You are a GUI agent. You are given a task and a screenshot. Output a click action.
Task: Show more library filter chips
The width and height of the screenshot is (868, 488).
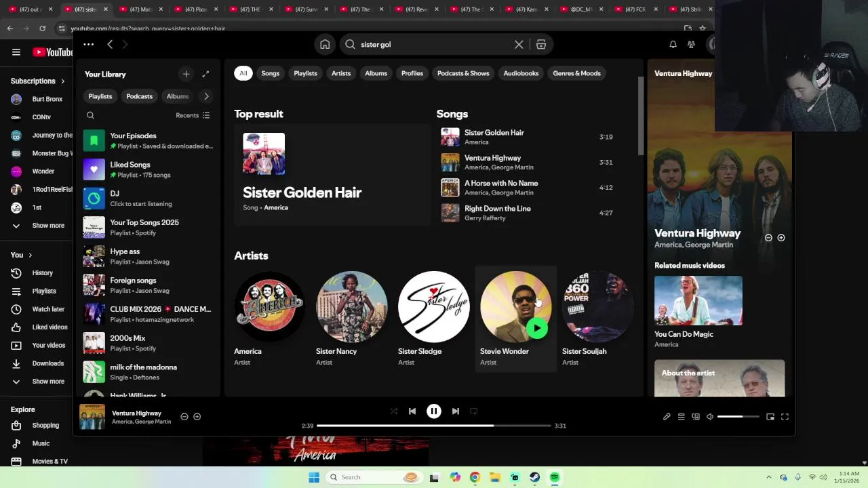click(206, 96)
